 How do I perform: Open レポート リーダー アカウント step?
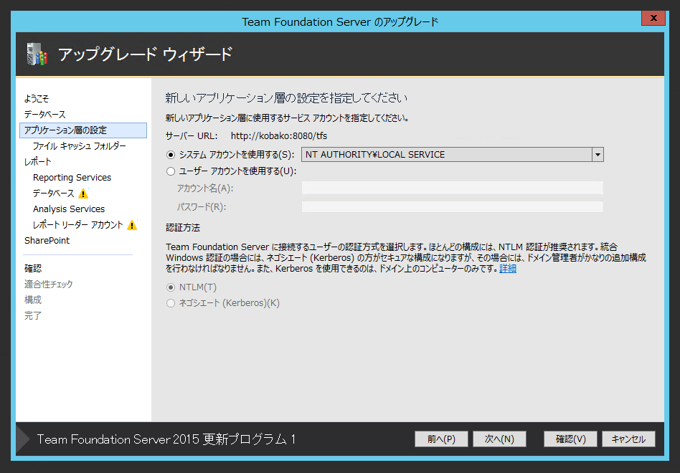[78, 225]
